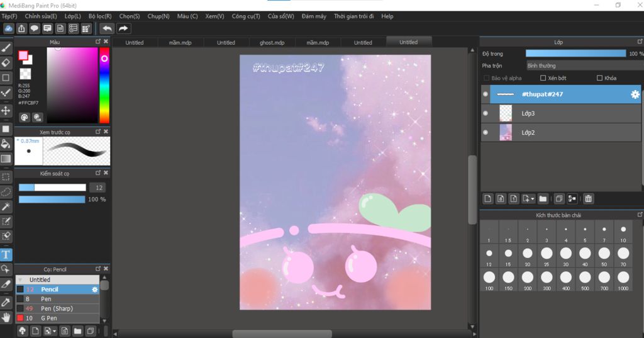Expand the add-layer dropdown arrow in layer panel
The height and width of the screenshot is (338, 644).
coord(533,199)
